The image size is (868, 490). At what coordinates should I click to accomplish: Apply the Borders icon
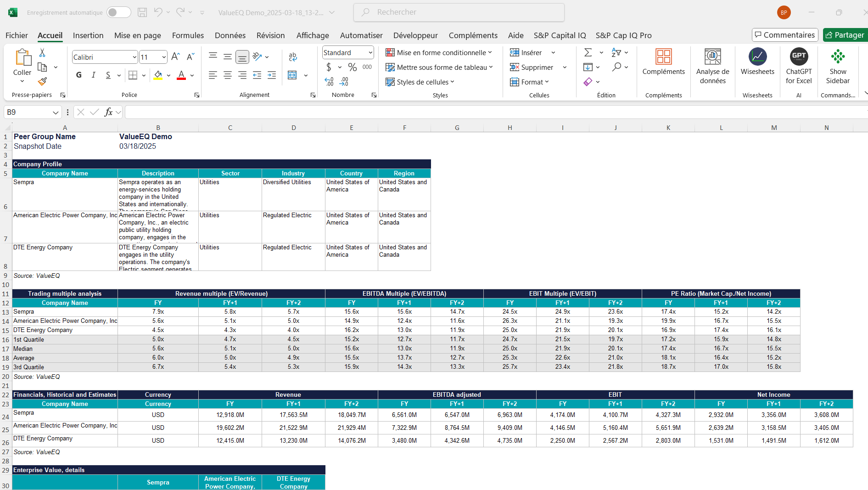point(133,75)
